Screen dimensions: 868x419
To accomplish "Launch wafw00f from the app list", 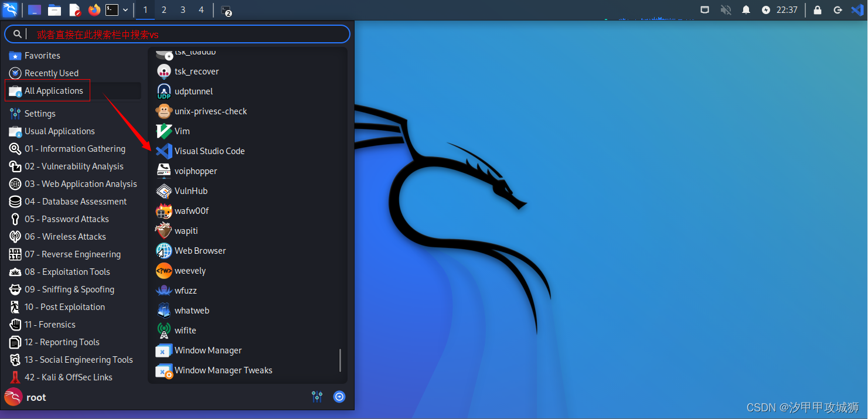I will click(245, 211).
